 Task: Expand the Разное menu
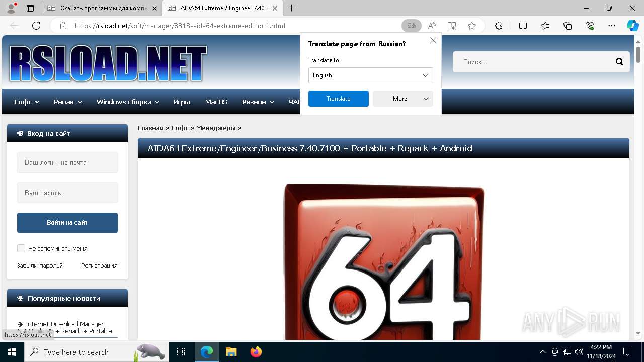[x=258, y=102]
